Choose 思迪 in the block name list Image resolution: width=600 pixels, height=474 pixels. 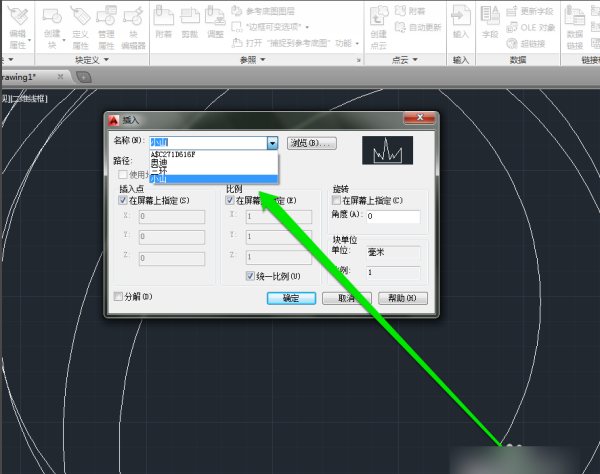point(160,163)
